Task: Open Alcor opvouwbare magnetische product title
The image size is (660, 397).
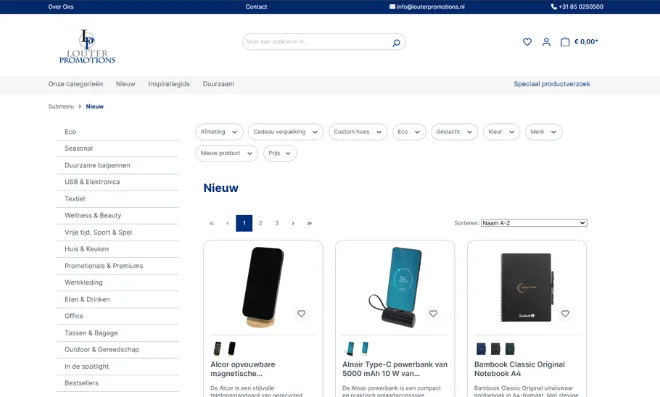Action: (x=243, y=369)
